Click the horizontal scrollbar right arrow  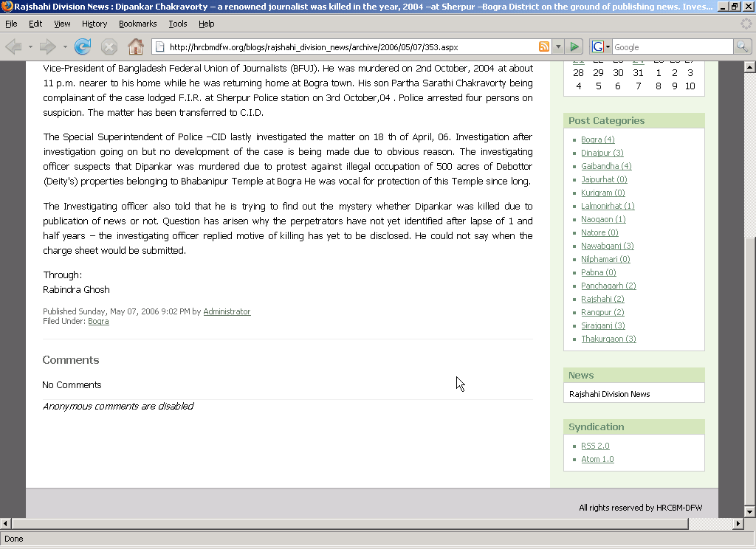(x=738, y=523)
